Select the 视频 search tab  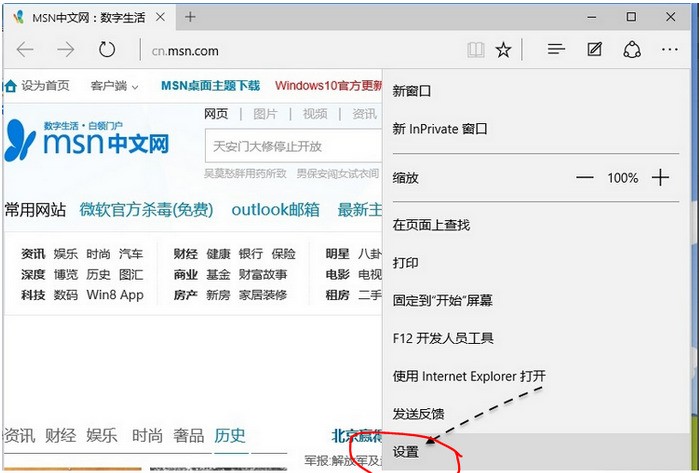[x=315, y=114]
